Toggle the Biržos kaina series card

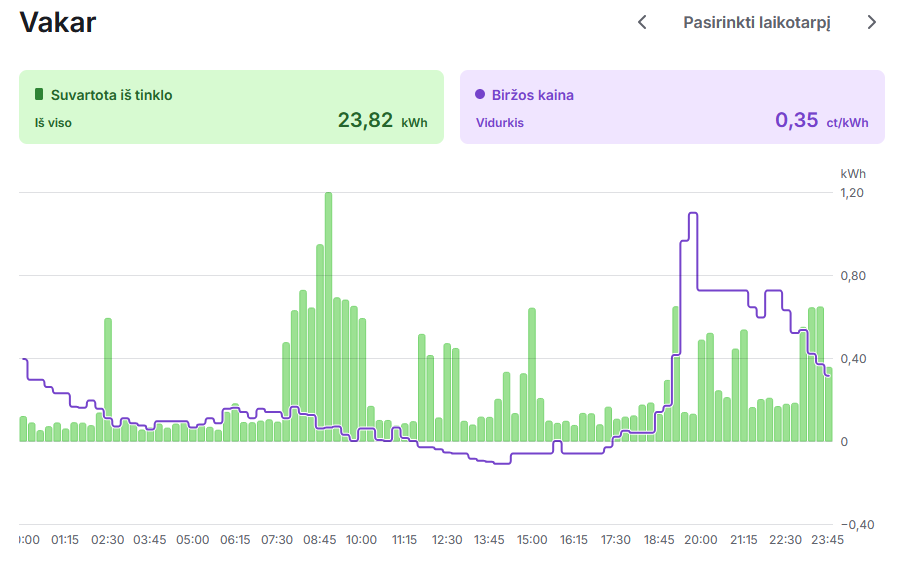point(671,107)
